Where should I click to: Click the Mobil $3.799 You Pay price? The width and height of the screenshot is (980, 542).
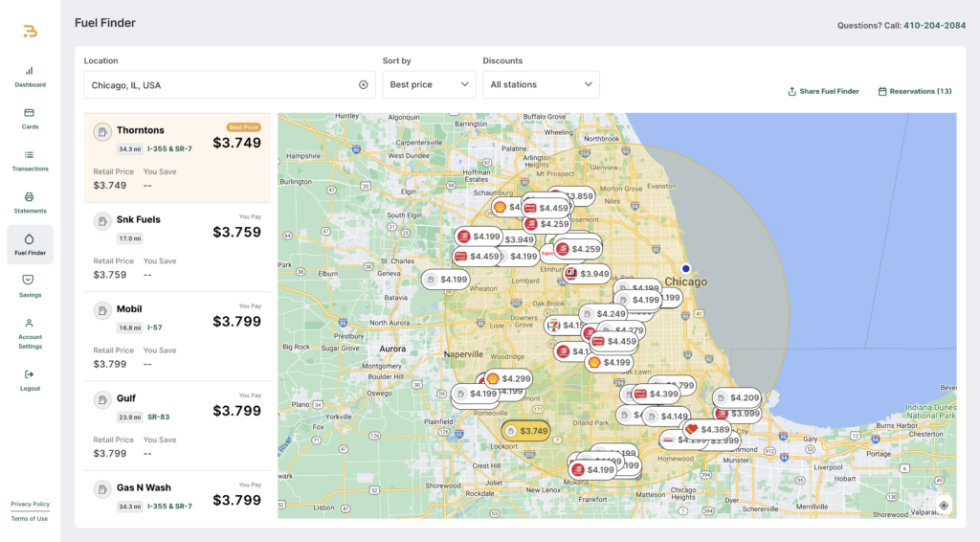pos(237,322)
